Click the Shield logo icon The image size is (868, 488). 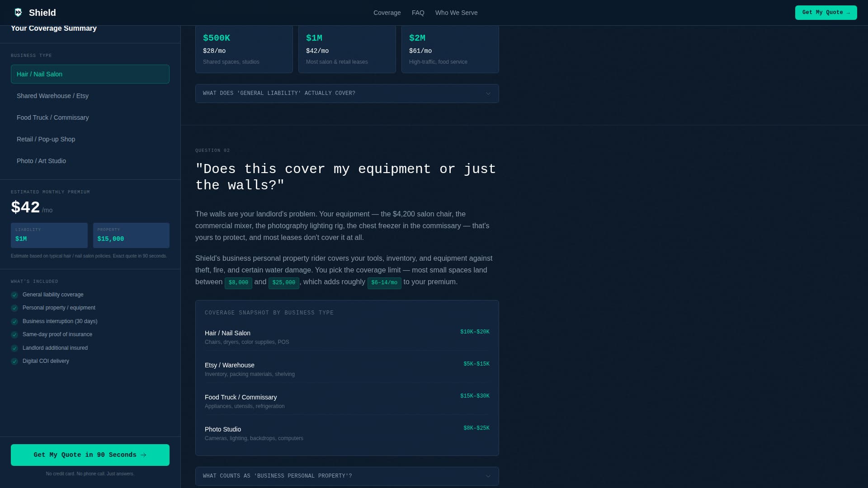(x=18, y=12)
